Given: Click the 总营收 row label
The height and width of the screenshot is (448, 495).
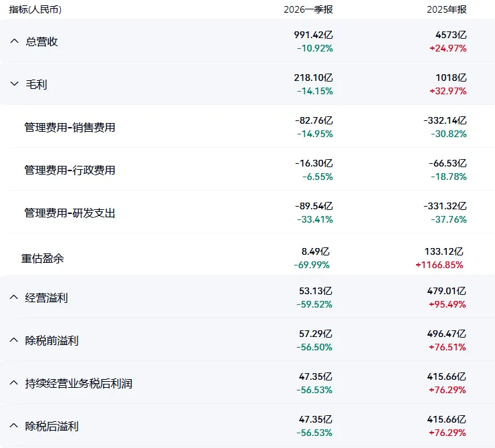Looking at the screenshot, I should coord(41,41).
